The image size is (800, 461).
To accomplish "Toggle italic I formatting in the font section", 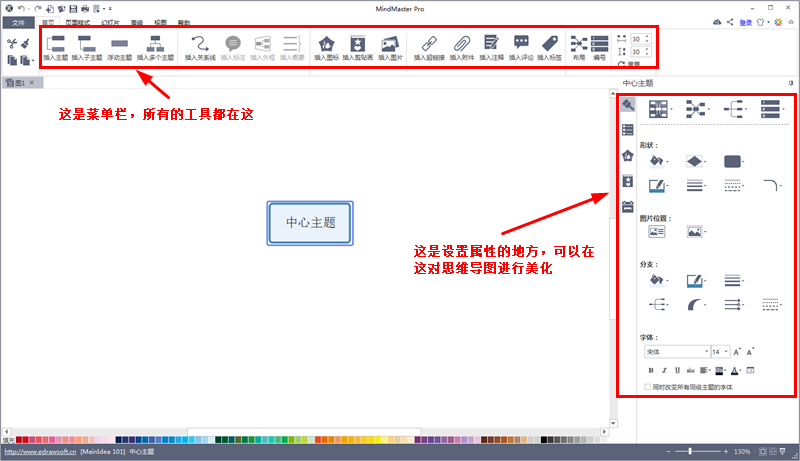I will pos(664,370).
